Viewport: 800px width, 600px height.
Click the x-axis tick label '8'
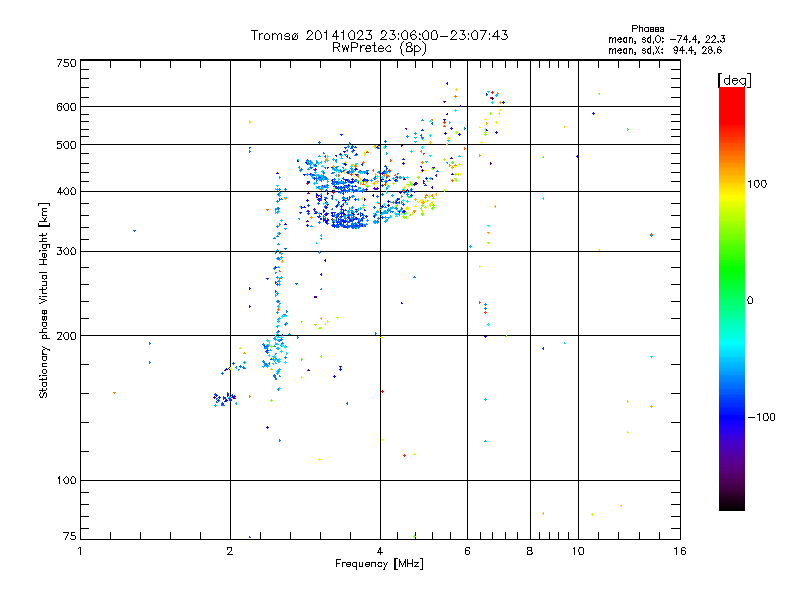pyautogui.click(x=530, y=551)
